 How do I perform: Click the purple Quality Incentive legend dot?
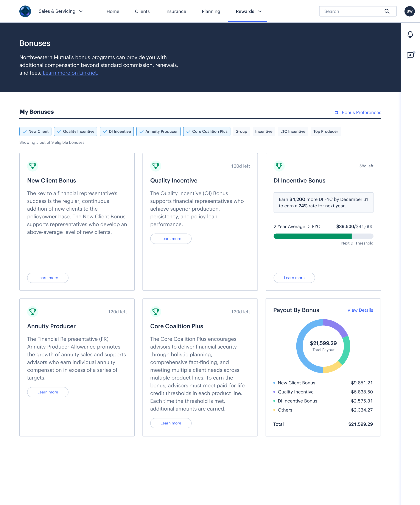point(274,392)
